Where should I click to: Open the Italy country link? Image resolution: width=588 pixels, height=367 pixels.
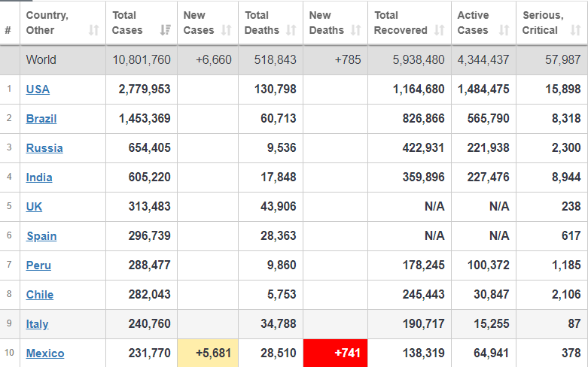(x=37, y=324)
